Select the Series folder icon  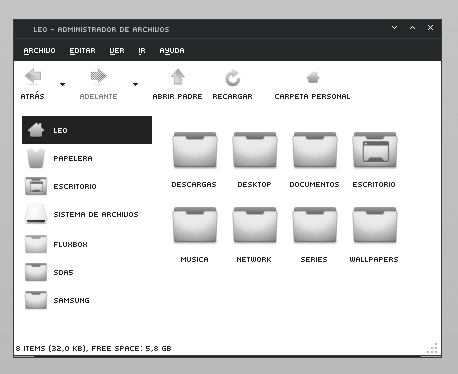pos(315,225)
